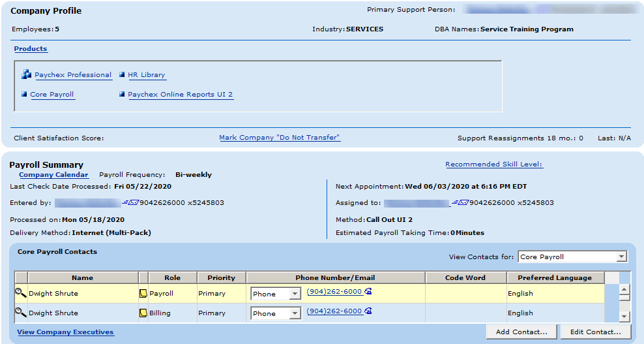Open the Company Calendar link
This screenshot has width=644, height=344.
pyautogui.click(x=54, y=174)
